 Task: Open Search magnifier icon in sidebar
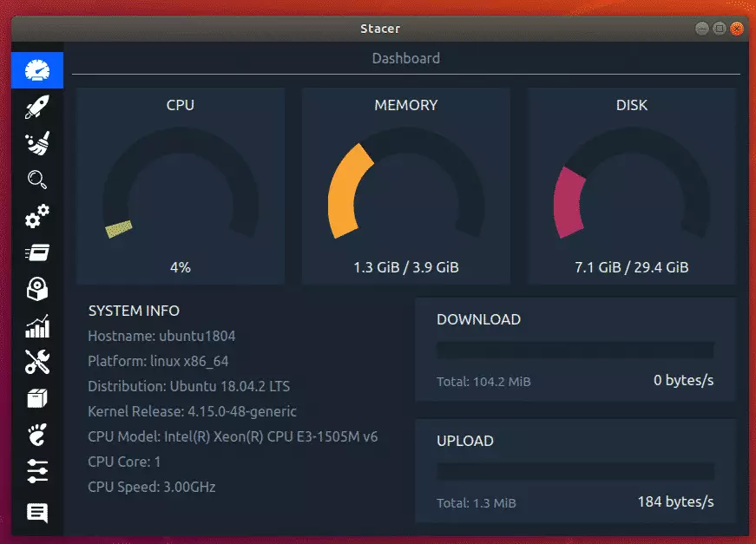[37, 180]
